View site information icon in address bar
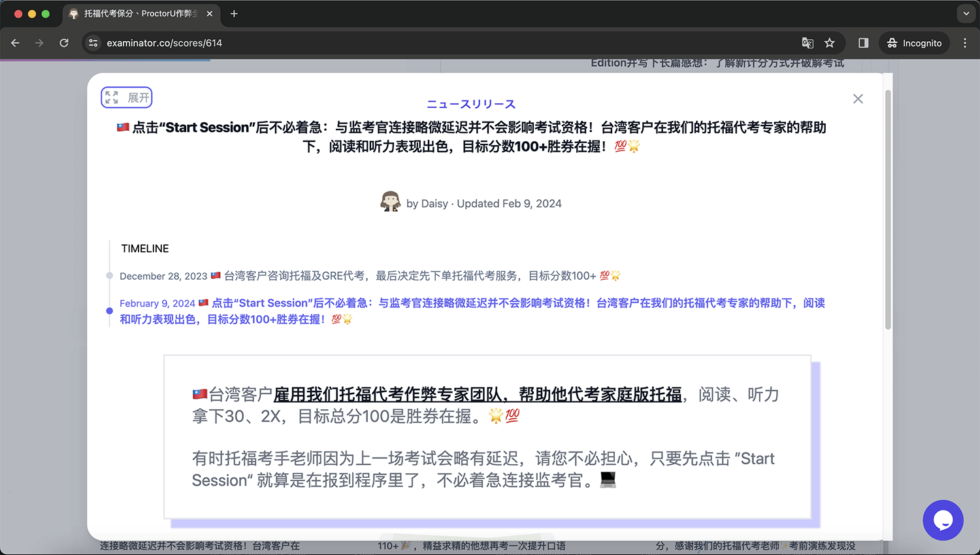 (x=93, y=43)
